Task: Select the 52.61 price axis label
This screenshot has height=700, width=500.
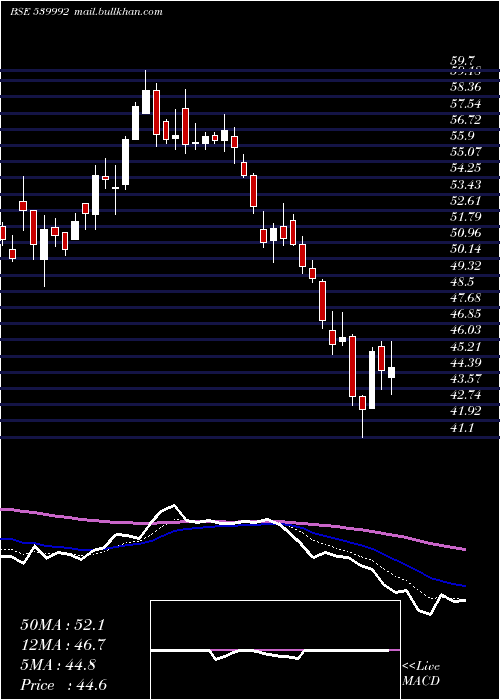Action: point(466,200)
